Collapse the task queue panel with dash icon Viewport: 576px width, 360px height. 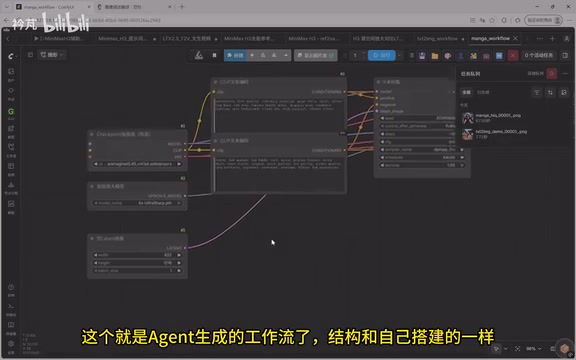[565, 73]
